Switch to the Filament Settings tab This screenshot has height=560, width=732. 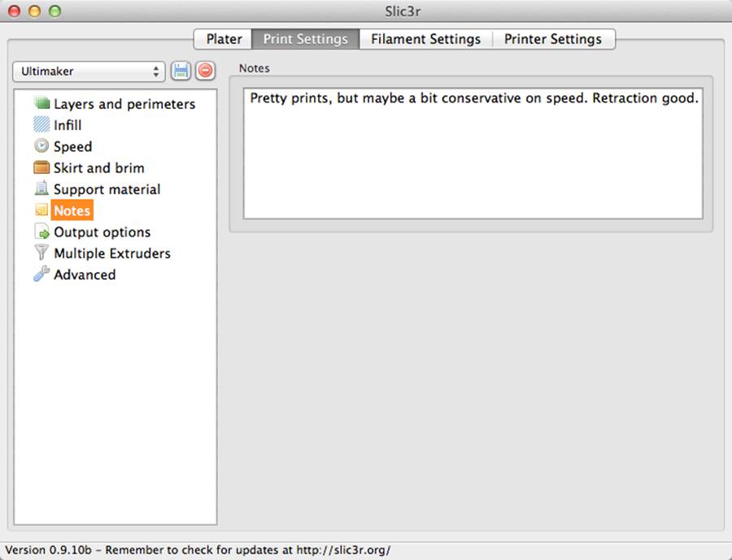[x=425, y=39]
